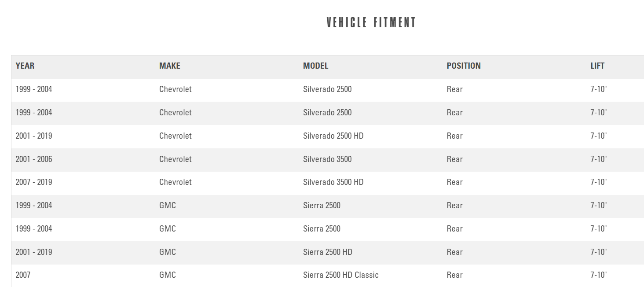The width and height of the screenshot is (644, 287).
Task: Select Rear in the Silverado 2500 HD row
Action: pos(454,136)
